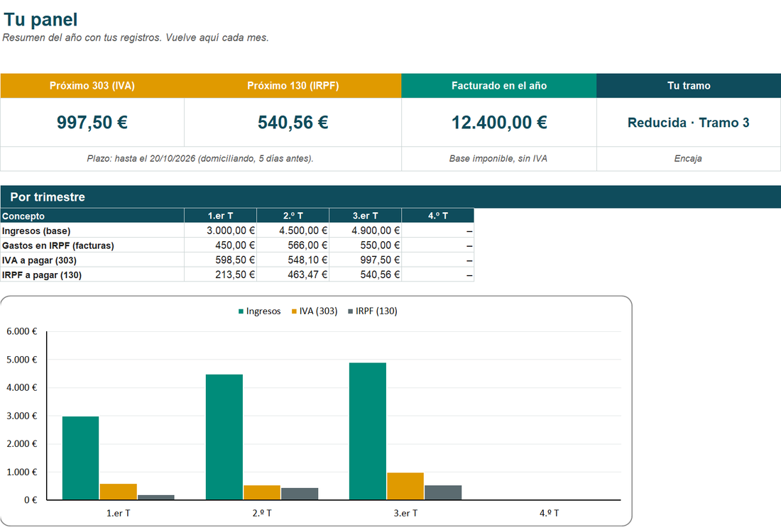Click the '1.er T' chart axis label
781x532 pixels.
[x=119, y=513]
